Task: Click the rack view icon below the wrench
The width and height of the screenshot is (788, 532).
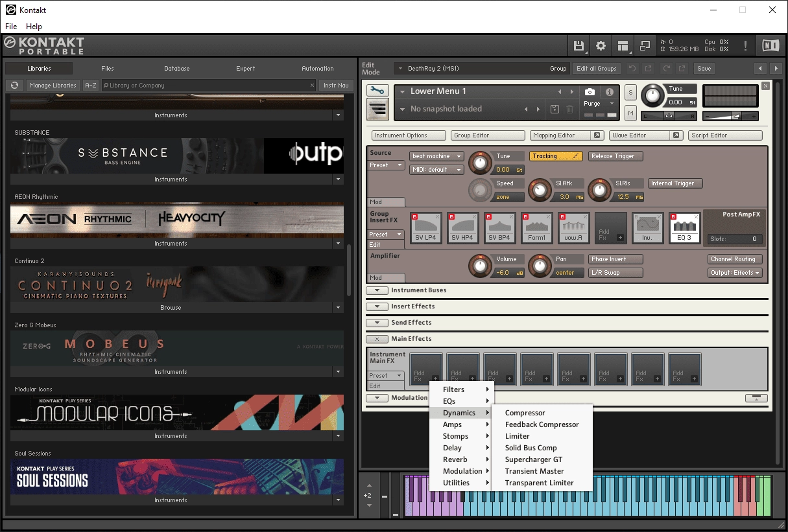Action: tap(377, 110)
